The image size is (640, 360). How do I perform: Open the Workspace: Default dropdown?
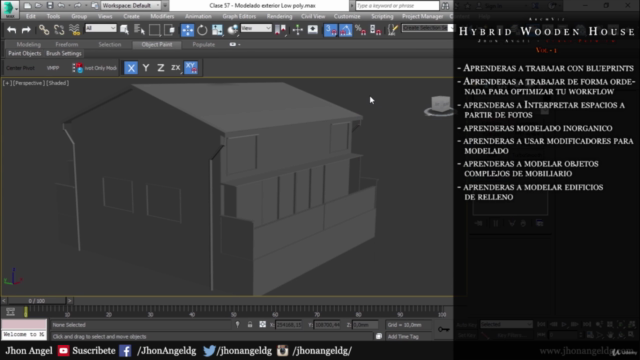[x=131, y=6]
